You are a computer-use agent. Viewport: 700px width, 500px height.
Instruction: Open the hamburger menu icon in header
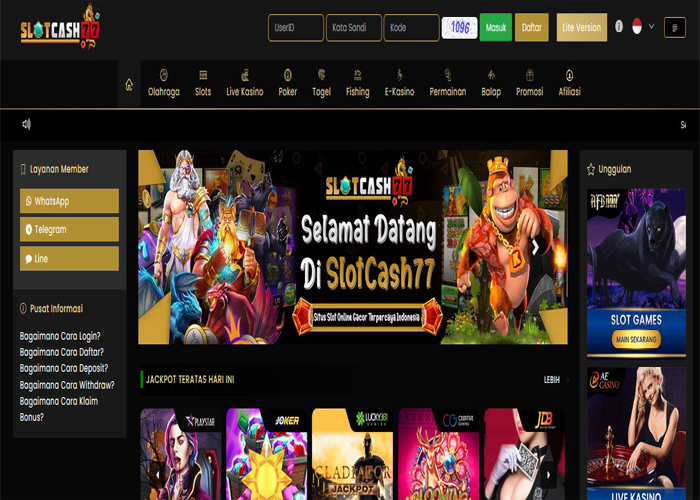[675, 27]
